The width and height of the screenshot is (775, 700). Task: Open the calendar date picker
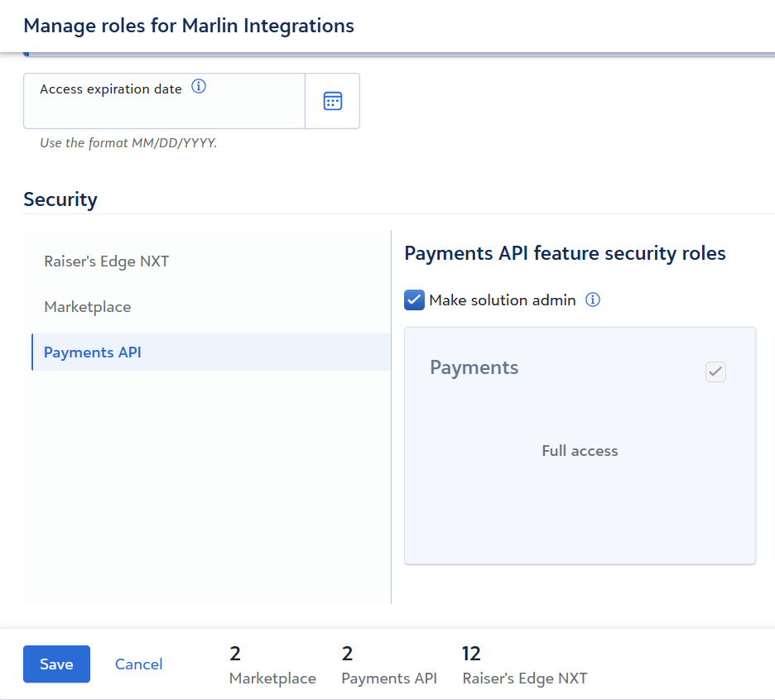[x=333, y=101]
